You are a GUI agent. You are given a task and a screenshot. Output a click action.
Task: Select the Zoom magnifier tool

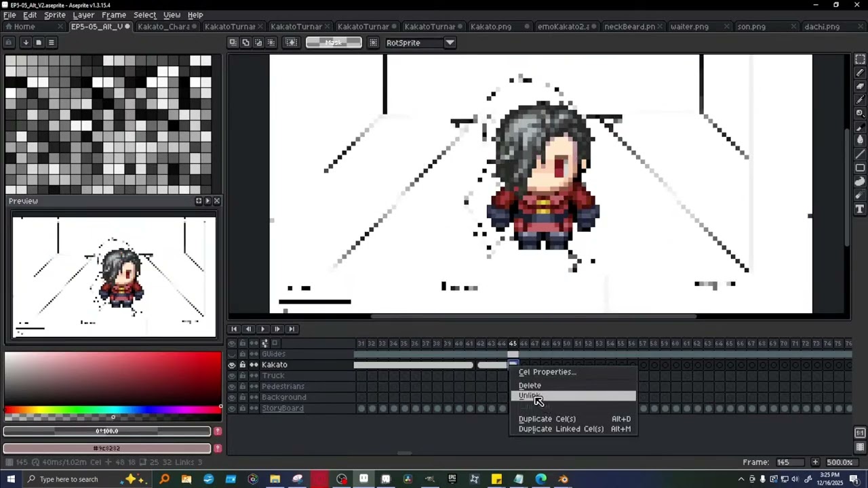click(x=860, y=114)
